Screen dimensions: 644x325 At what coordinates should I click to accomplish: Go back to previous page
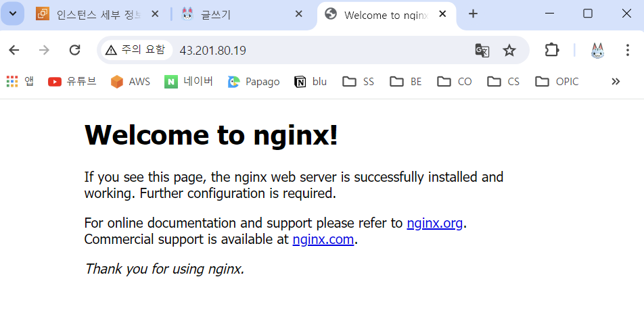[14, 50]
